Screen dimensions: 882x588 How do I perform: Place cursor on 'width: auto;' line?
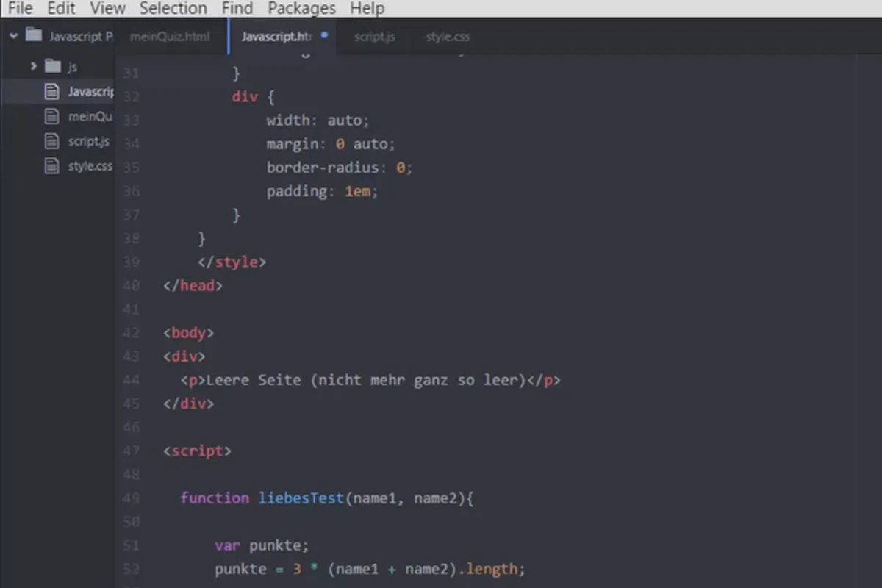click(318, 120)
